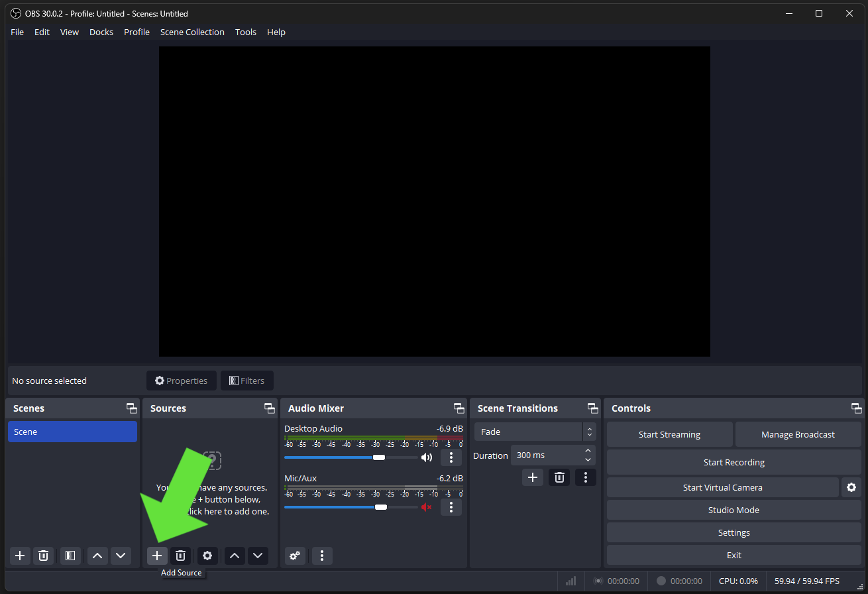Click the Desktop Audio volume slider handle
The width and height of the screenshot is (868, 594).
379,457
